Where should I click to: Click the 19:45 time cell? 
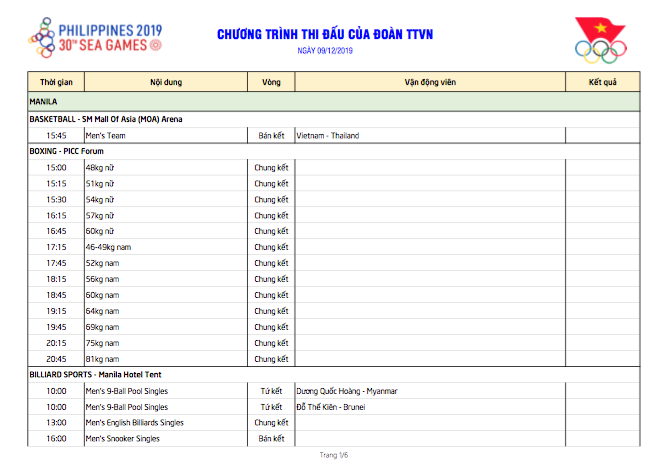tap(56, 327)
